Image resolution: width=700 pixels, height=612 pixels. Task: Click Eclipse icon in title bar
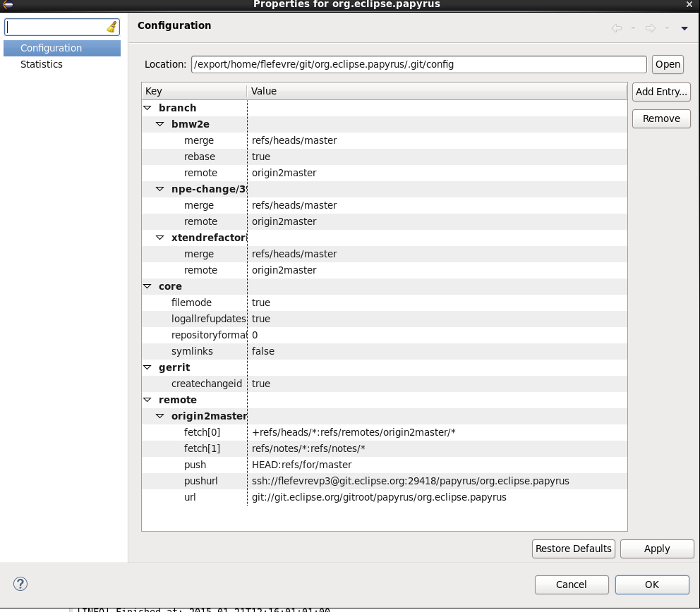click(8, 4)
